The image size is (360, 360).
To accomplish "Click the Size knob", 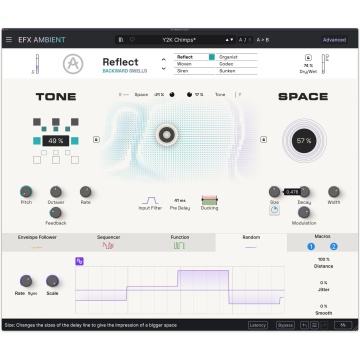I will coord(274,192).
